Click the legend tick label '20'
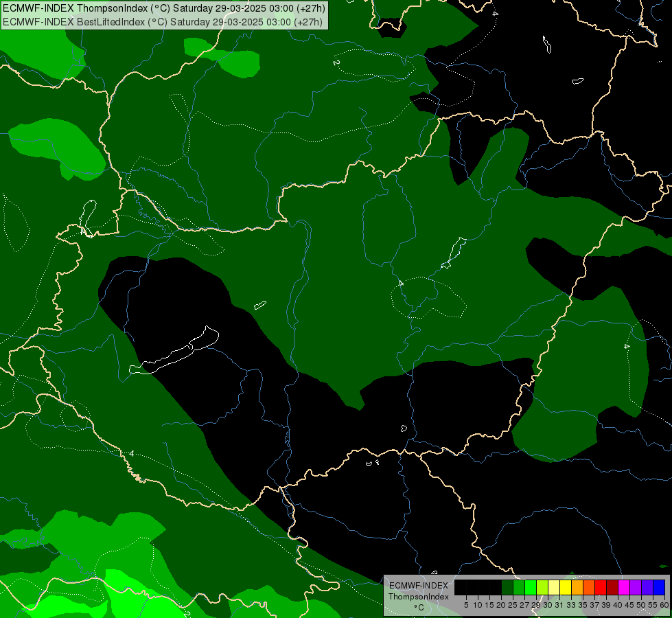 point(501,605)
